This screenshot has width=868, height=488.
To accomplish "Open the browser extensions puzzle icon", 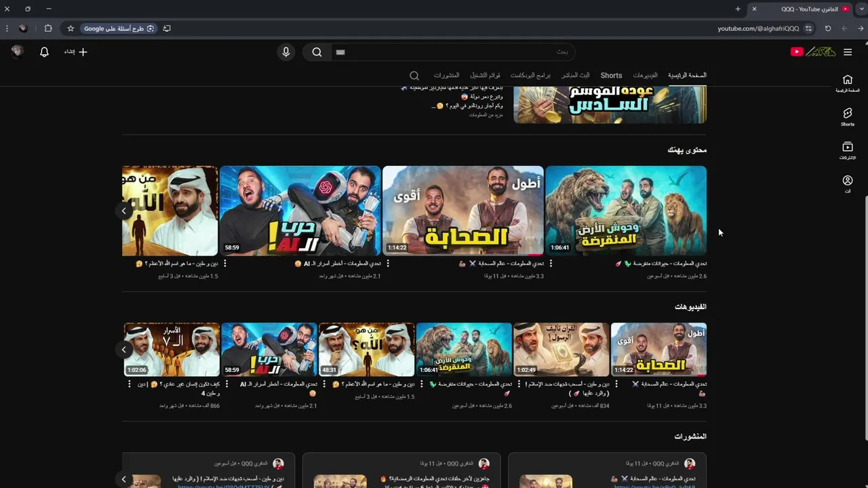I will (x=48, y=28).
